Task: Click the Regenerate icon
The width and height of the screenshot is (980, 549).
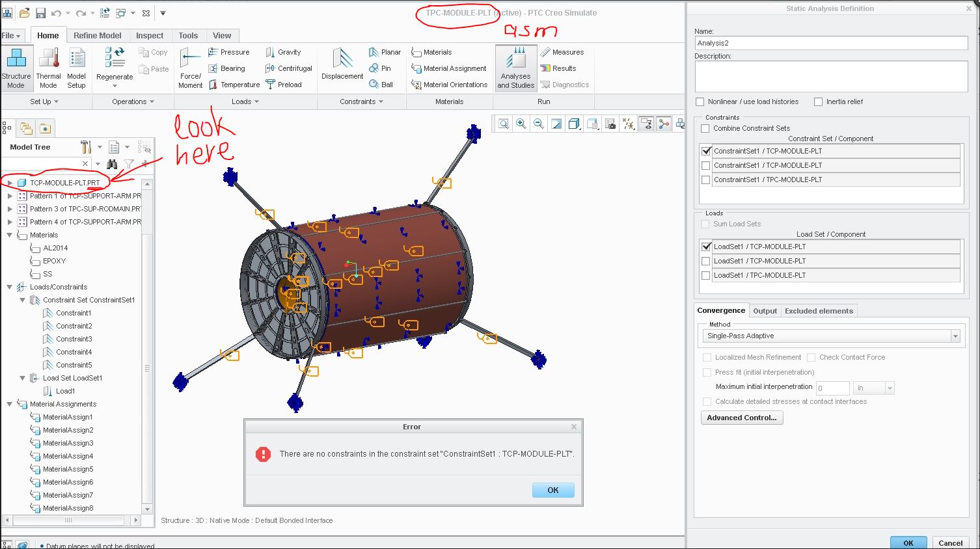Action: (x=115, y=58)
